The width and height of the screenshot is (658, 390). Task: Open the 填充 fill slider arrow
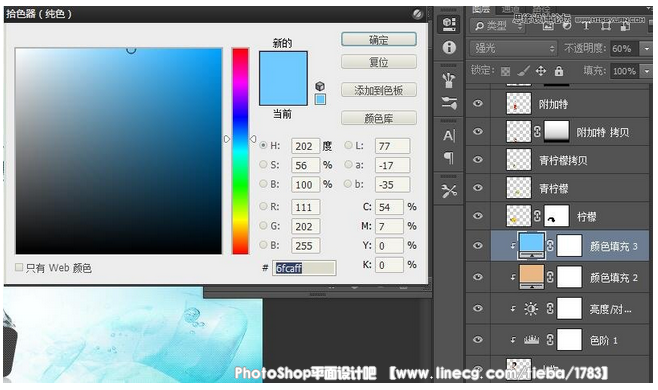[646, 71]
